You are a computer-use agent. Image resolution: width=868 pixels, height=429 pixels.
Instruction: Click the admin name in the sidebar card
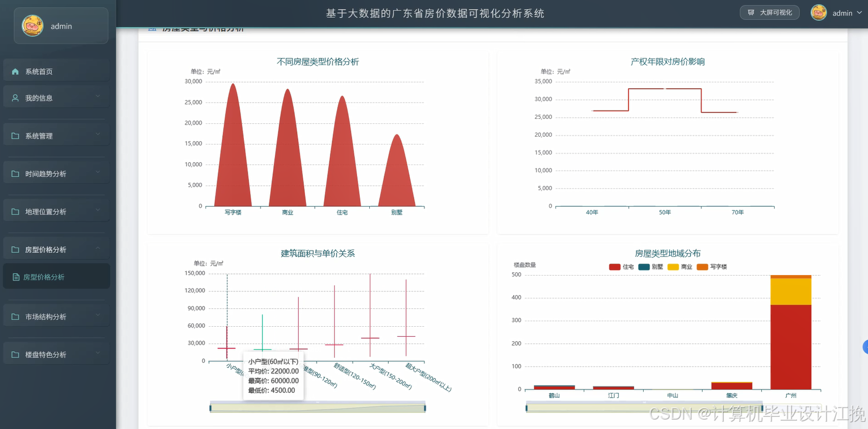[61, 26]
